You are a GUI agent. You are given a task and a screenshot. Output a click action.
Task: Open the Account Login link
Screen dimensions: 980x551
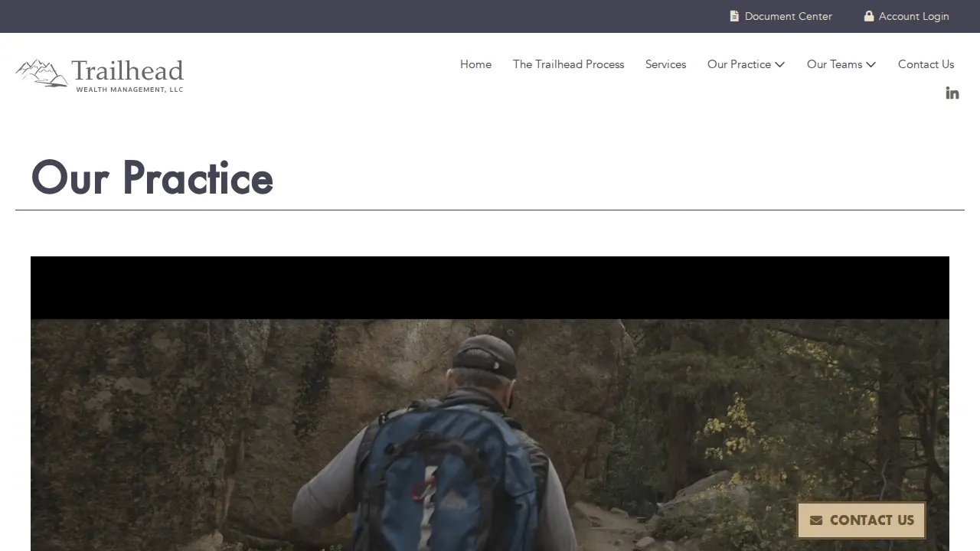(x=906, y=16)
